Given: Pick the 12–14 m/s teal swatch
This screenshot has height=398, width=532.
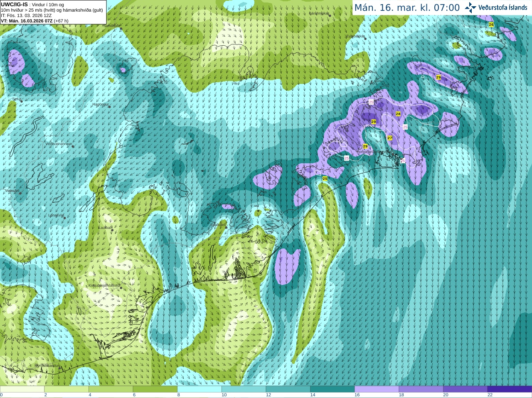Looking at the screenshot, I should click(288, 389).
